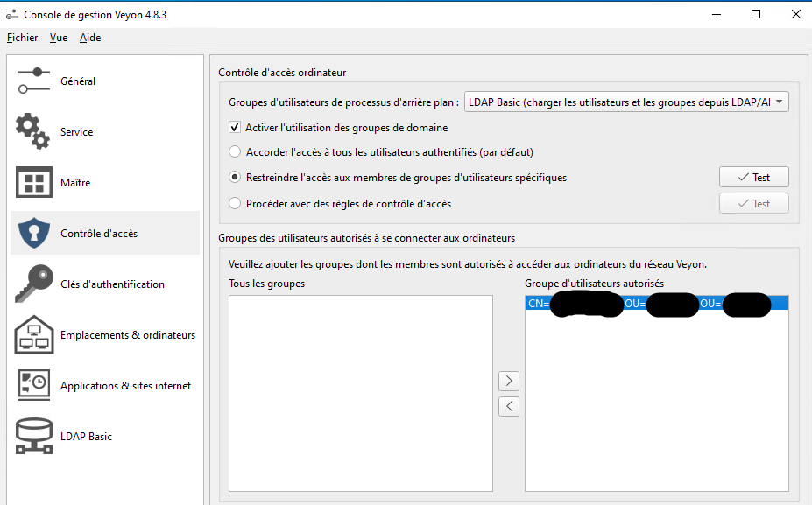Go to 'Service' label in sidebar
The width and height of the screenshot is (812, 505).
(x=76, y=132)
